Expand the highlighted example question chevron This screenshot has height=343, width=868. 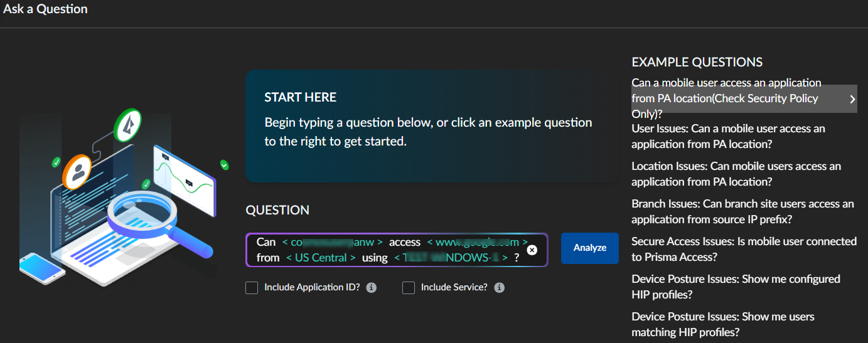click(x=852, y=99)
